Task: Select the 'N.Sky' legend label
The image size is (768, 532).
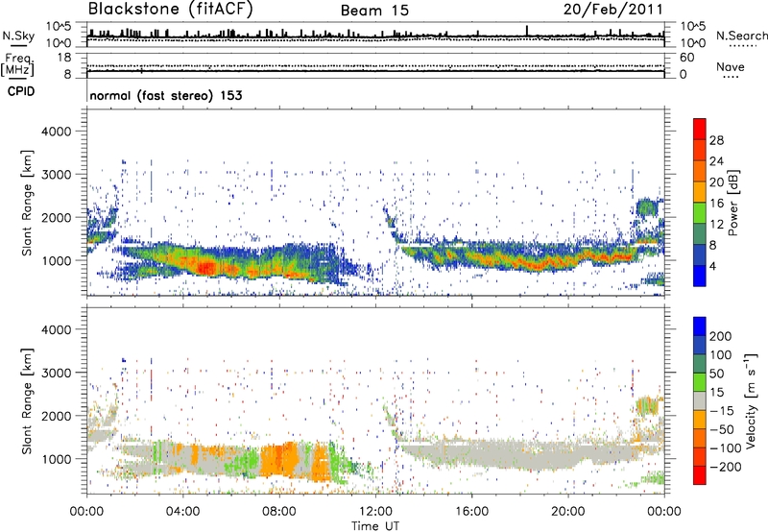Action: [x=18, y=36]
